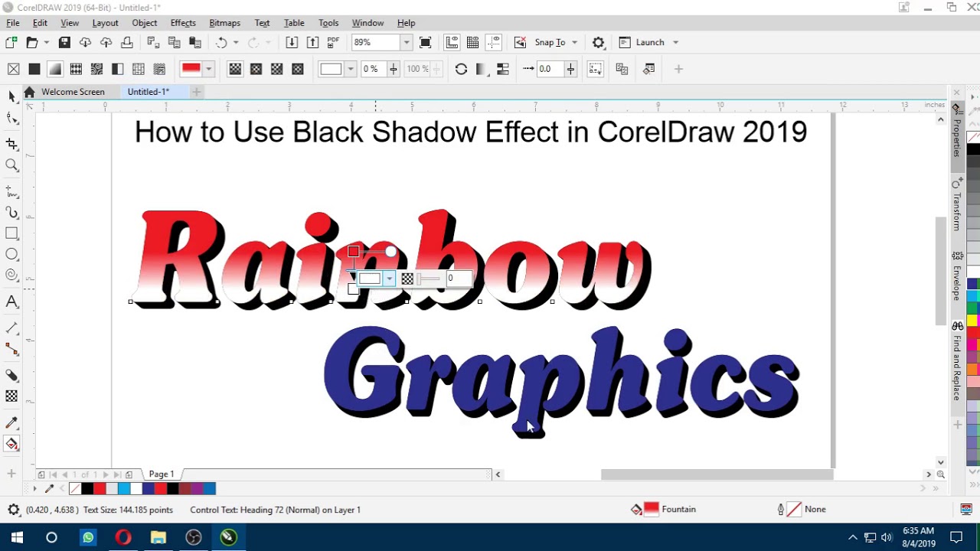Toggle Show Grid button

coord(472,42)
